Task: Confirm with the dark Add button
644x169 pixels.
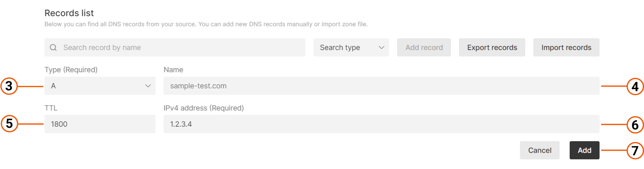Action: [x=584, y=150]
